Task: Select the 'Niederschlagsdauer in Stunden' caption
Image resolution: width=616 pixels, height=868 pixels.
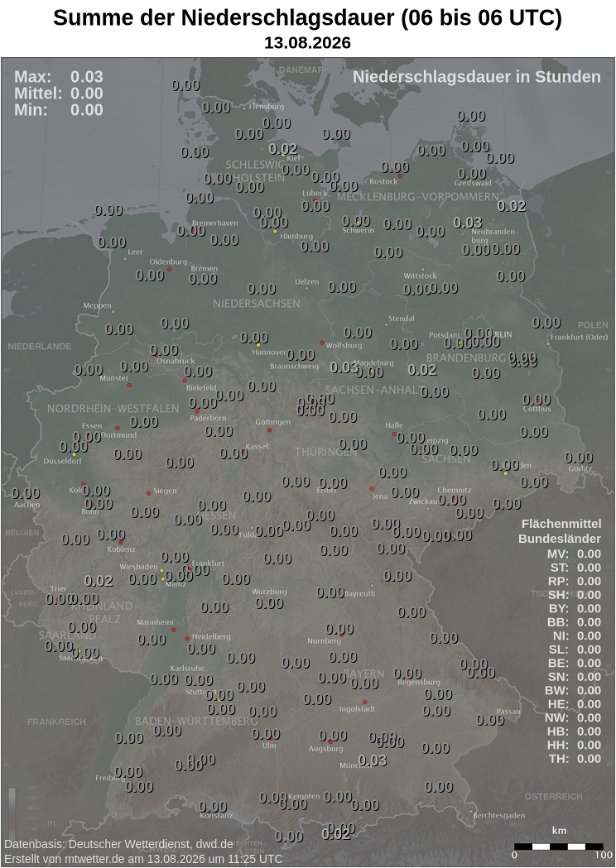Action: tap(476, 77)
